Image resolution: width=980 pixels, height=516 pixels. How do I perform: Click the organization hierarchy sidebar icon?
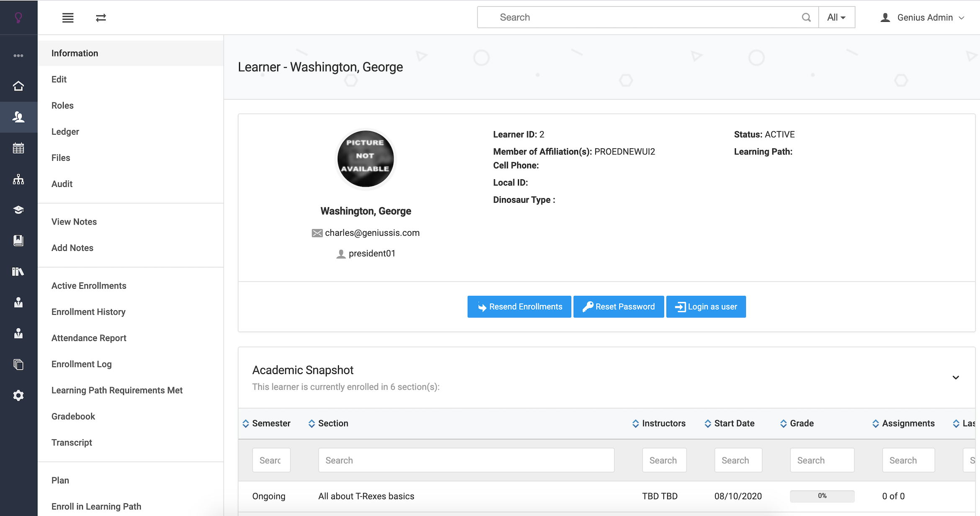pos(18,179)
